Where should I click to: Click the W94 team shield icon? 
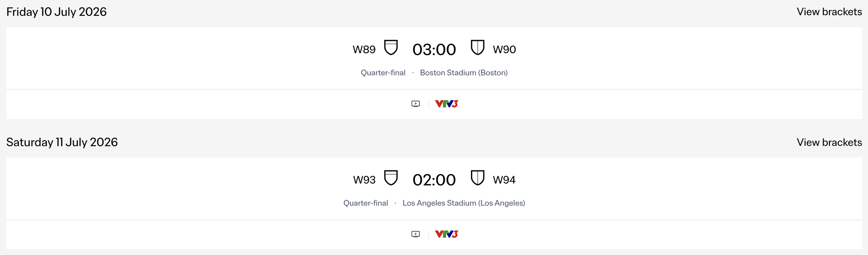click(477, 178)
